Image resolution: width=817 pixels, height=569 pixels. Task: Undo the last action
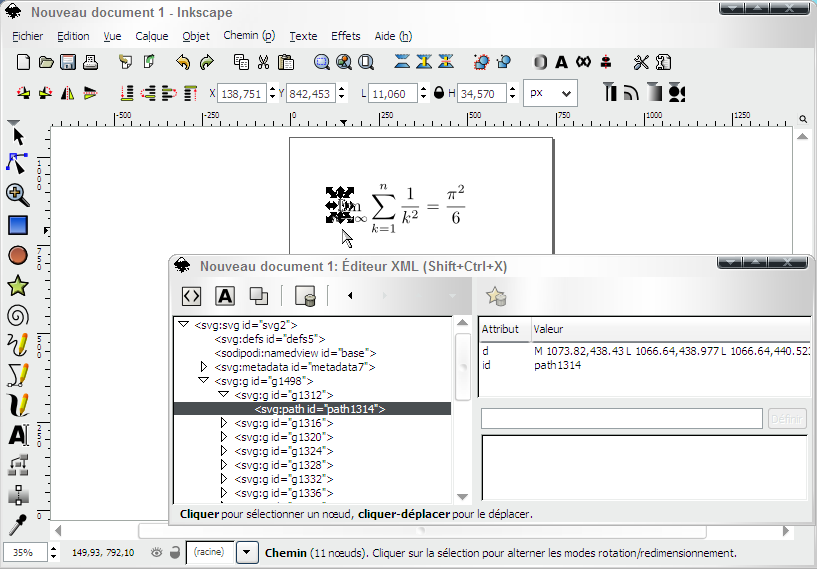coord(183,63)
